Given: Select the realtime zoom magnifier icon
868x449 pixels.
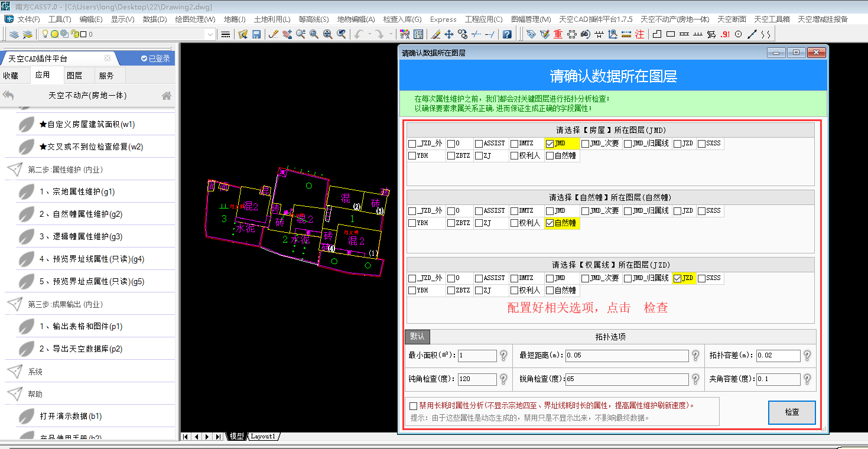Looking at the screenshot, I should click(300, 34).
